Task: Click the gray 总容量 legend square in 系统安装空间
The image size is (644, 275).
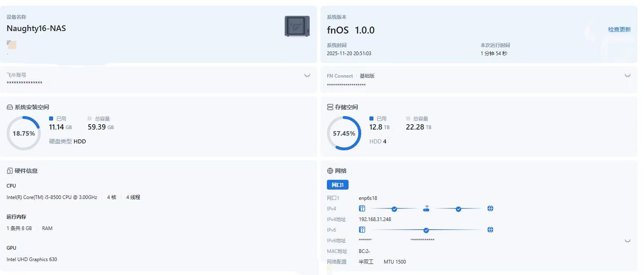Action: click(x=89, y=118)
